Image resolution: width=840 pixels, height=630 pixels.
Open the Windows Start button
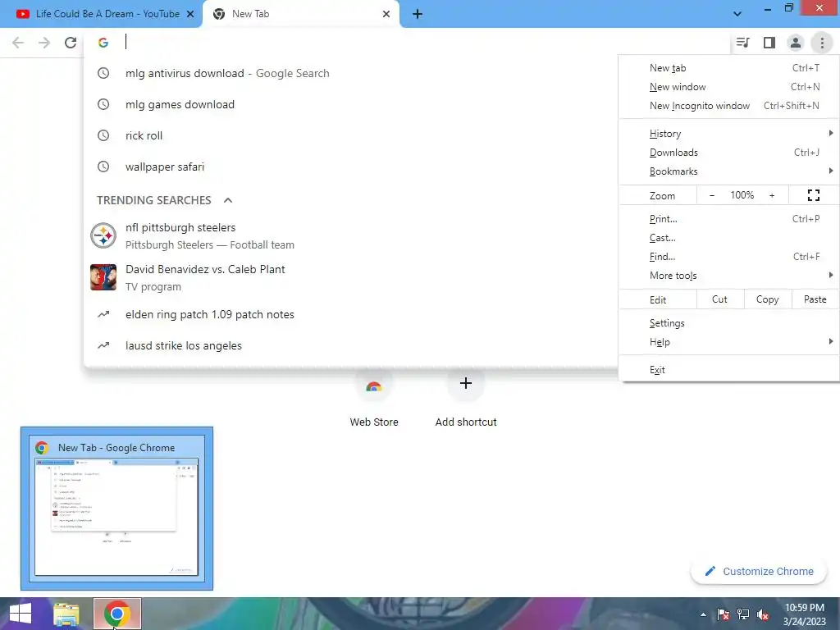click(21, 614)
